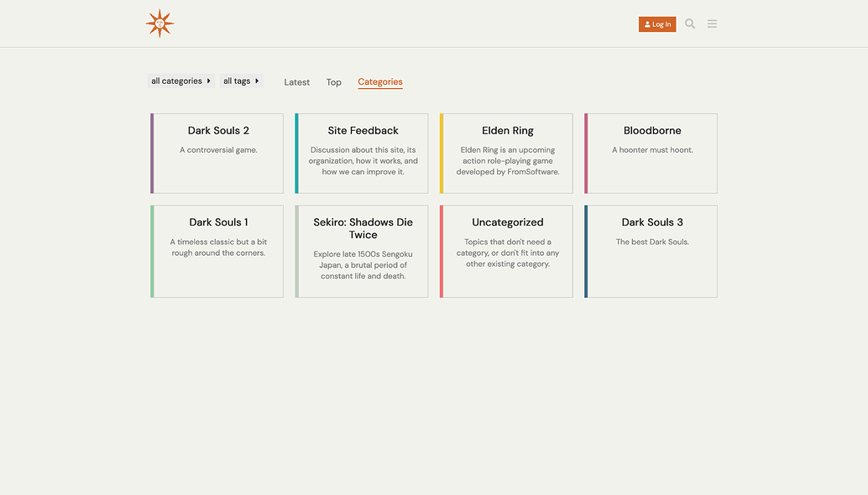Click the yellow color bar on Elden Ring
868x495 pixels.
click(x=442, y=154)
